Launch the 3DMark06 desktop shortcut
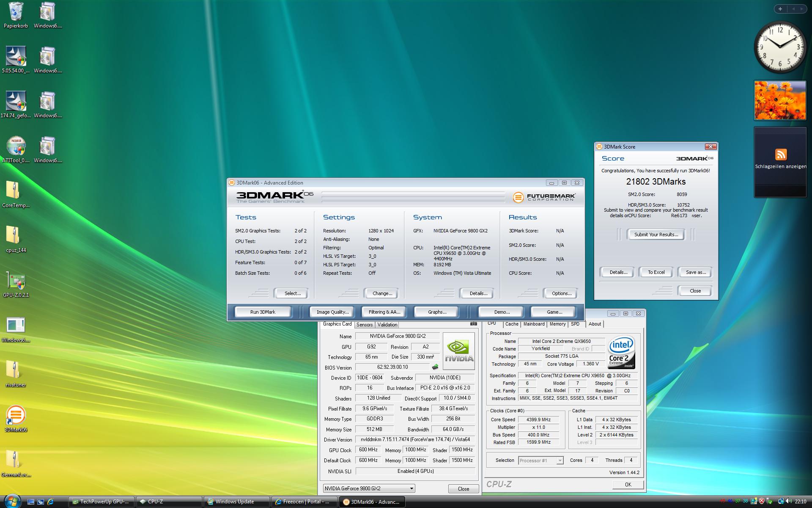812x508 pixels. (x=16, y=419)
